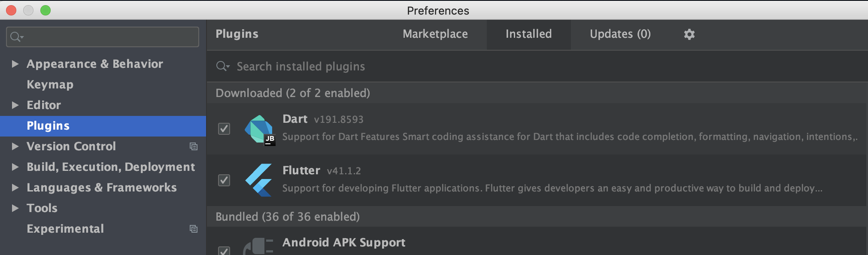Open Tools settings item
The image size is (868, 255).
tap(42, 208)
